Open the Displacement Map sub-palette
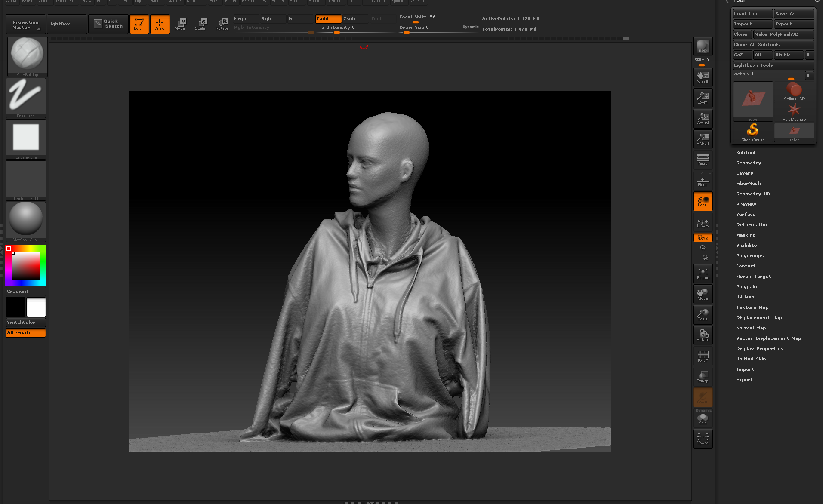This screenshot has width=823, height=504. point(759,318)
